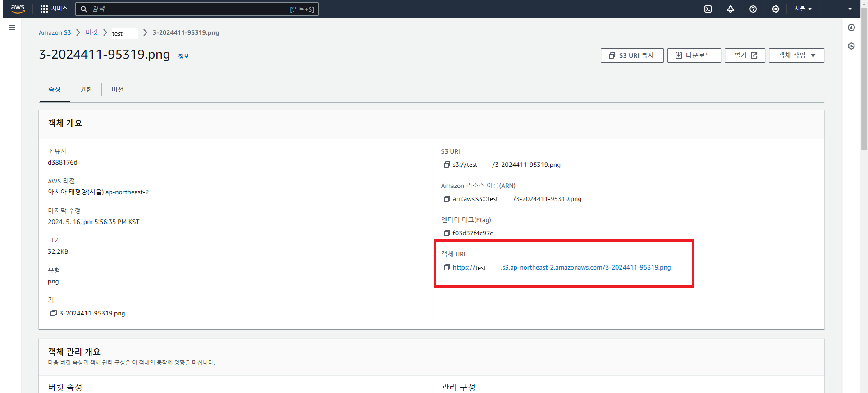
Task: Open the notifications bell
Action: click(x=731, y=9)
